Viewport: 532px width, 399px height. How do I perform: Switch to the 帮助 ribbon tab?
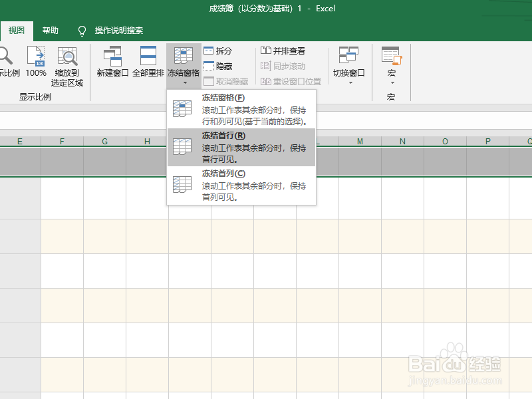[x=50, y=30]
